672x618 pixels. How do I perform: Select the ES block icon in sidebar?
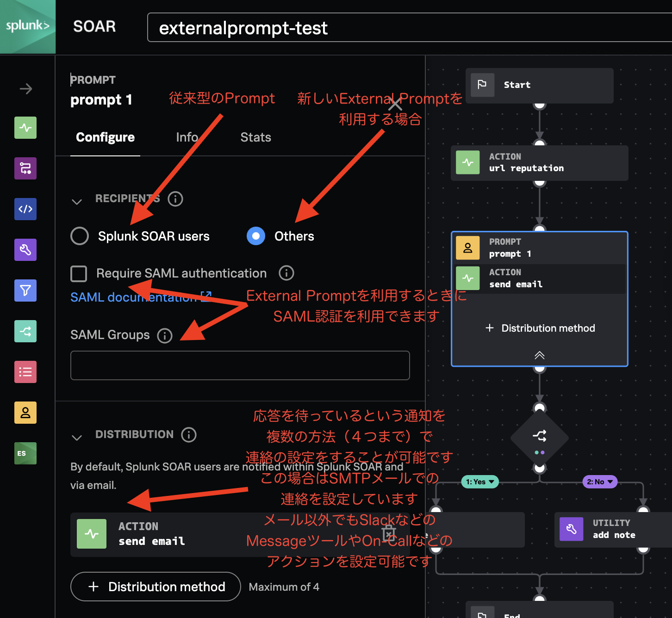pyautogui.click(x=25, y=453)
